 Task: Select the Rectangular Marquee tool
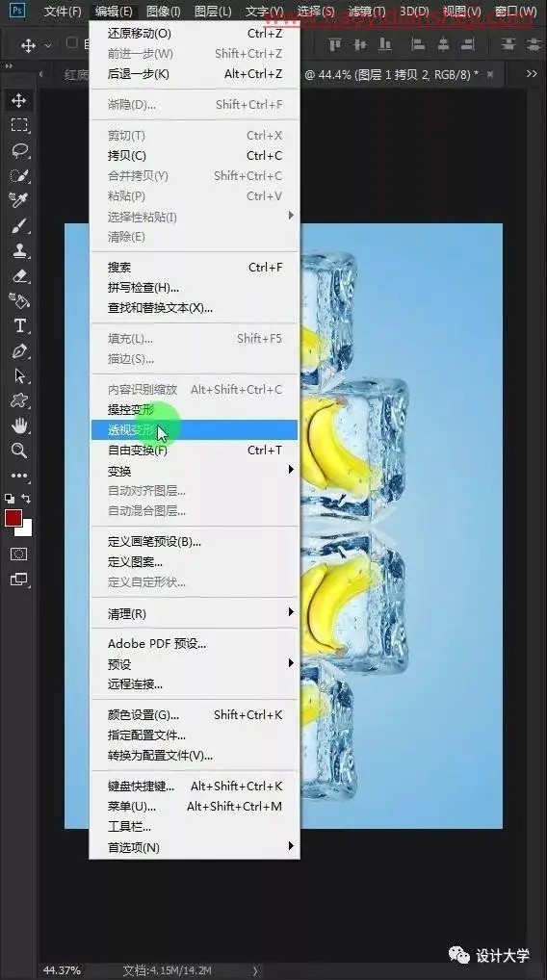[18, 125]
